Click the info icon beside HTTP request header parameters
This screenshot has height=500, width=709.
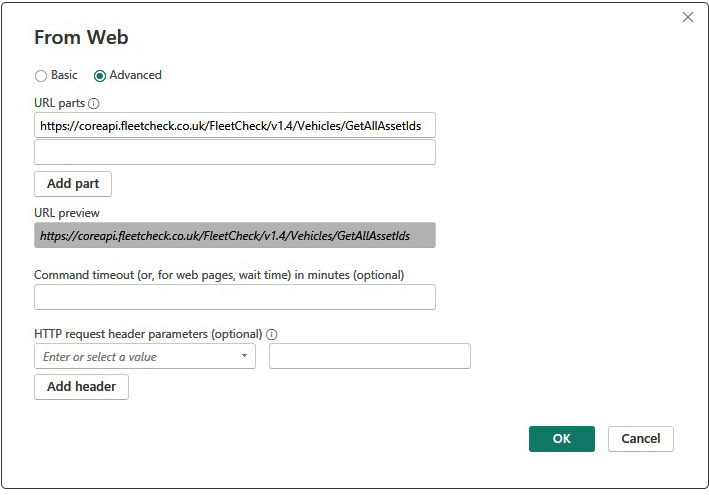click(272, 334)
